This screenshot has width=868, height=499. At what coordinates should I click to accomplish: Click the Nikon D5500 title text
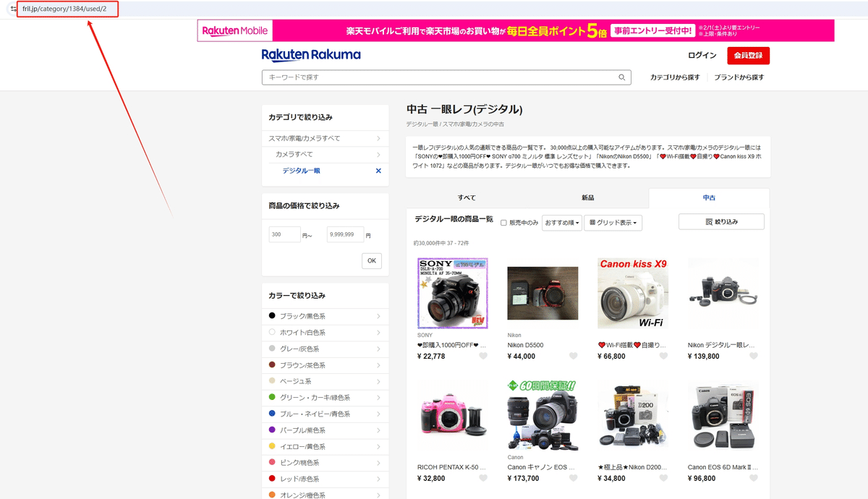pos(526,345)
